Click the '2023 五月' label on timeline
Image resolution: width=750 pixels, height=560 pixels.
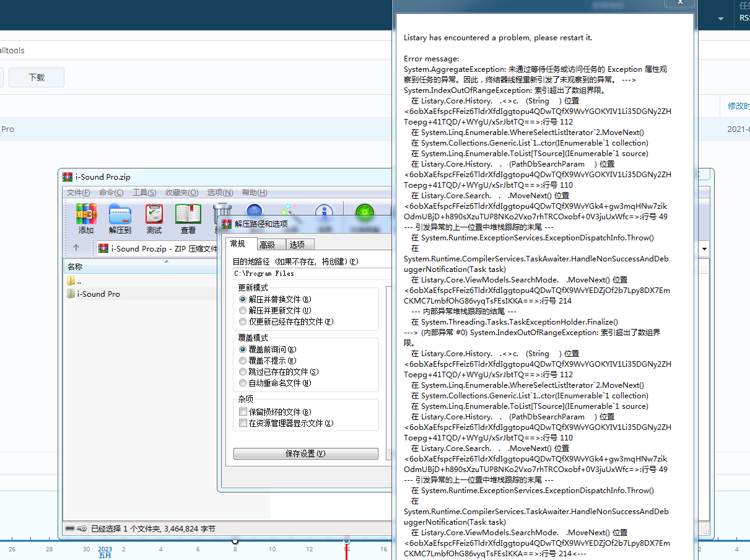(105, 552)
